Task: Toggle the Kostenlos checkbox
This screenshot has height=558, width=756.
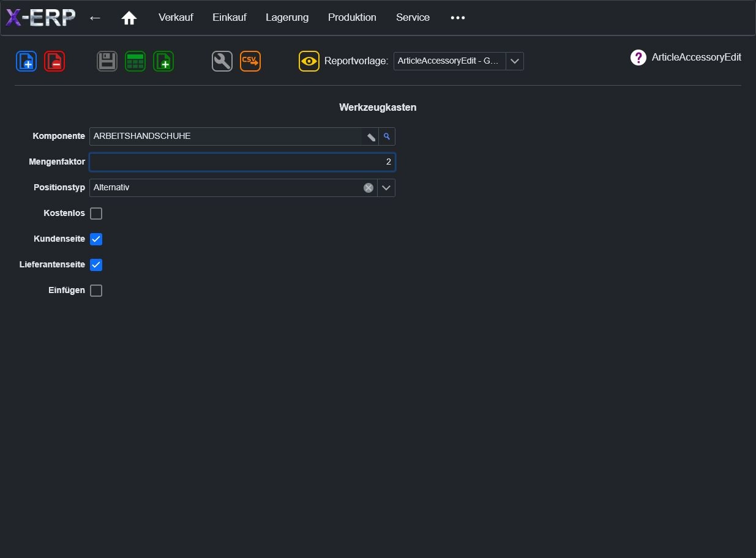Action: pos(96,214)
